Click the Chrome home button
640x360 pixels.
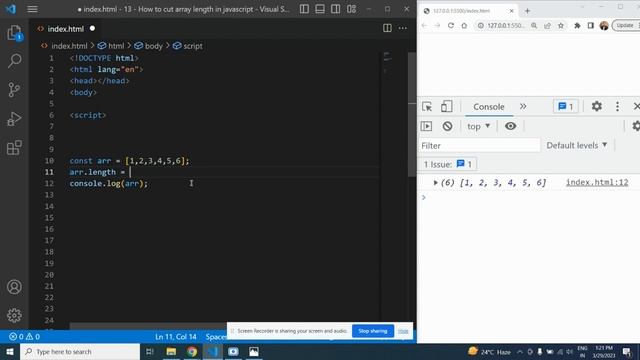(x=464, y=25)
